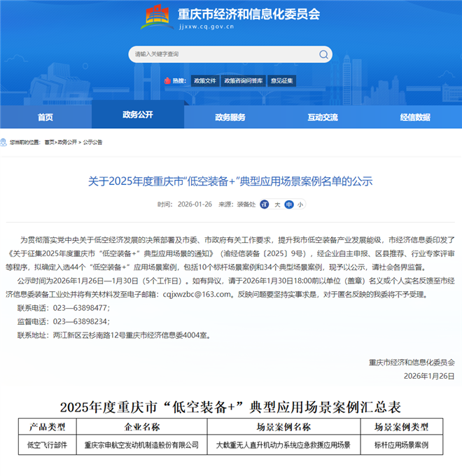Click the location pin icon in breadcrumb
This screenshot has width=462, height=476.
click(3, 142)
